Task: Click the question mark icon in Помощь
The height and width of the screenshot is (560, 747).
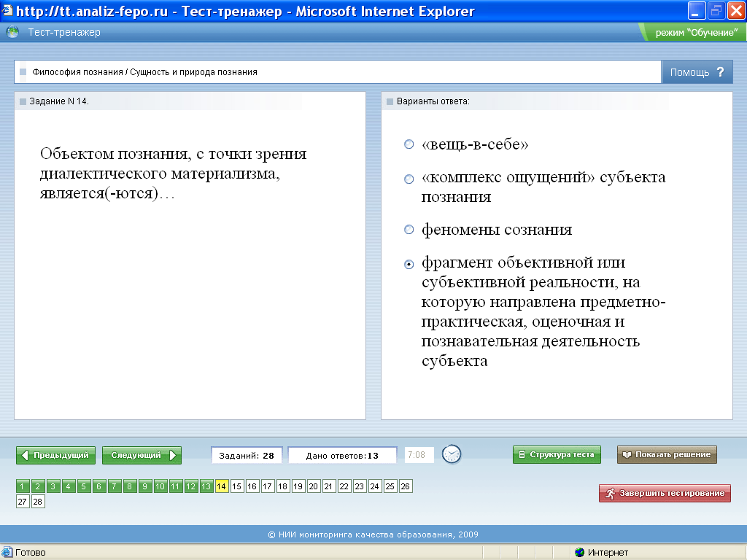Action: point(720,72)
